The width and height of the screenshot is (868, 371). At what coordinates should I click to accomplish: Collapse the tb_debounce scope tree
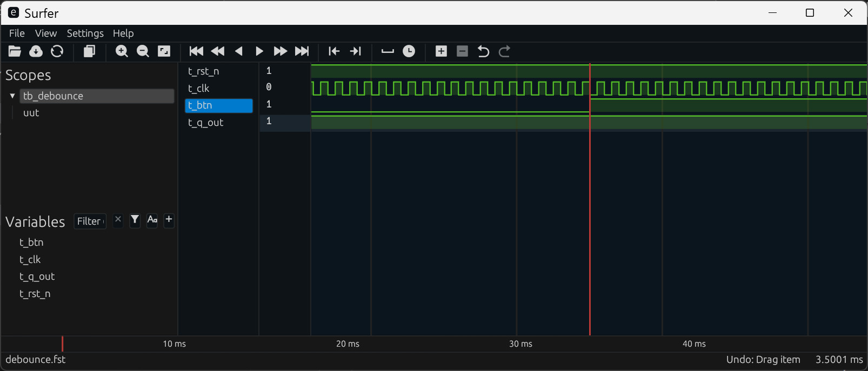[x=12, y=96]
